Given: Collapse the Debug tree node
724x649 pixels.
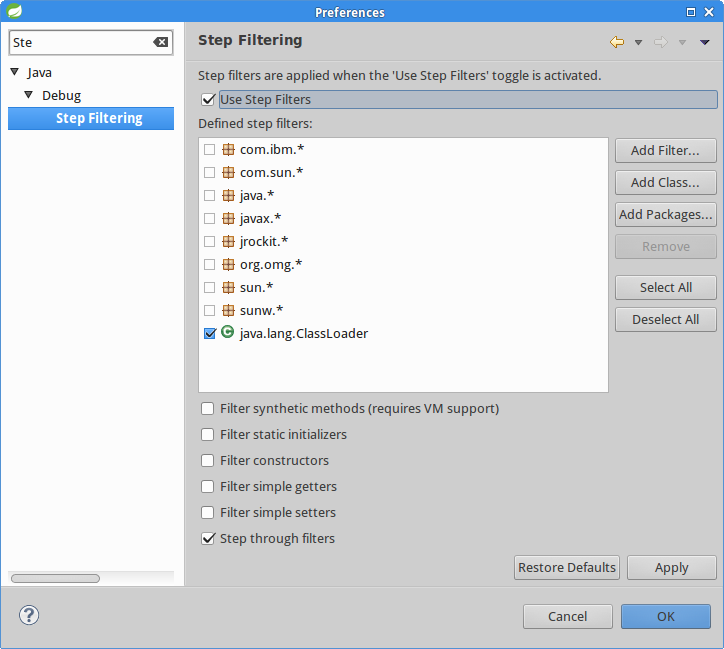Looking at the screenshot, I should pyautogui.click(x=30, y=95).
